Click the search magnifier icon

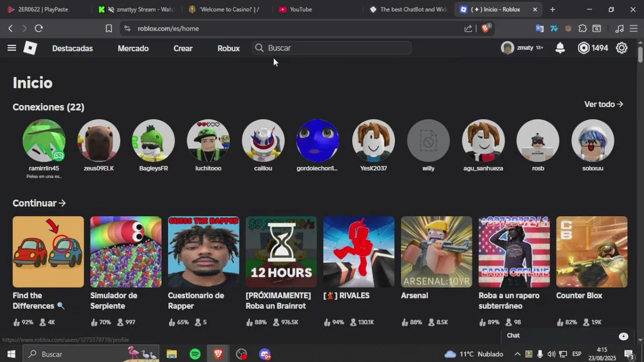(259, 48)
